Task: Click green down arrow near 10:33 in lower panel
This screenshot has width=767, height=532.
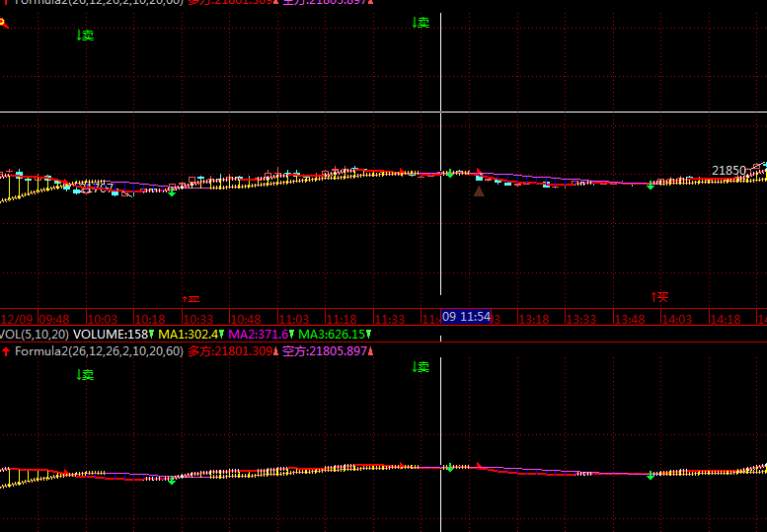Action: coord(172,481)
